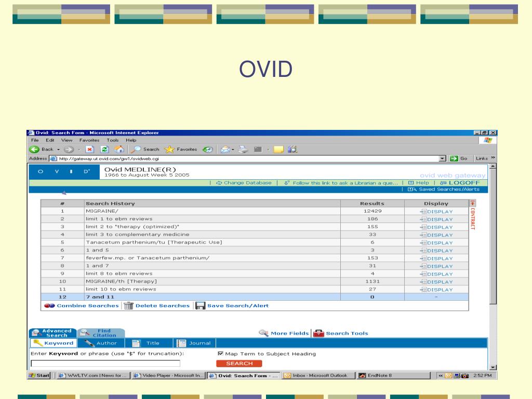Image resolution: width=532 pixels, height=399 pixels.
Task: Open the Tools menu
Action: pyautogui.click(x=113, y=140)
